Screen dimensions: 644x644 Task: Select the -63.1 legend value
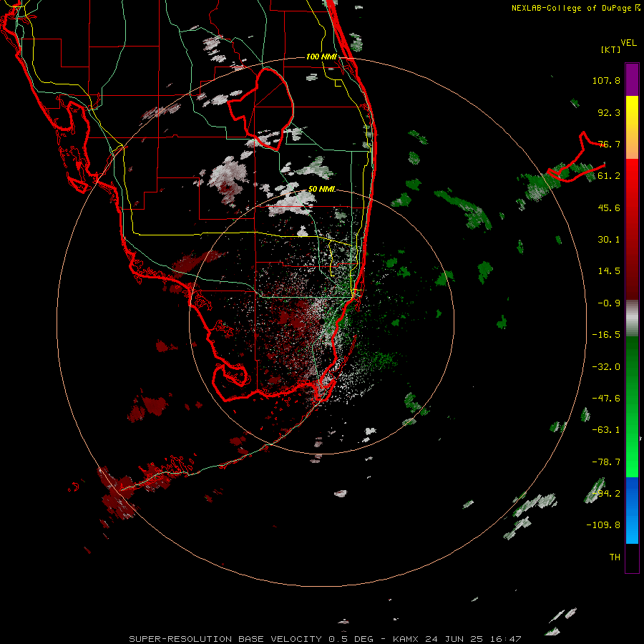pyautogui.click(x=606, y=430)
